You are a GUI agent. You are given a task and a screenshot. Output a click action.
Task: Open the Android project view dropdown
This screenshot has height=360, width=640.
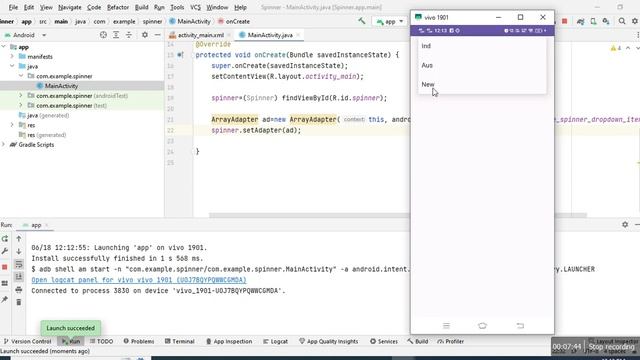tap(25, 35)
